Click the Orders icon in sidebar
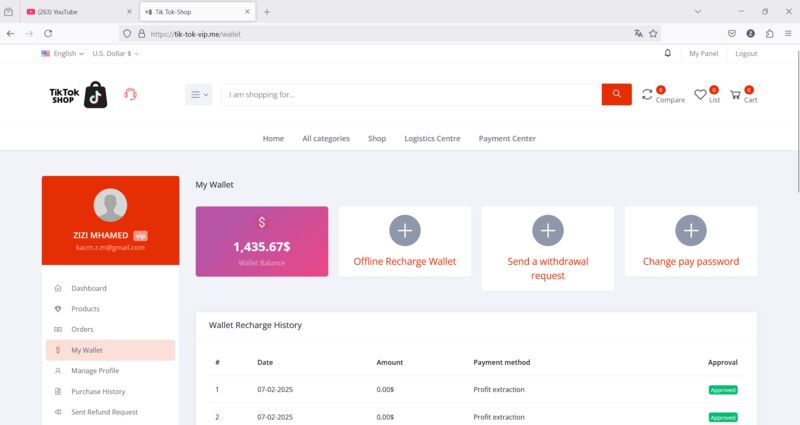This screenshot has width=800, height=425. pyautogui.click(x=58, y=329)
